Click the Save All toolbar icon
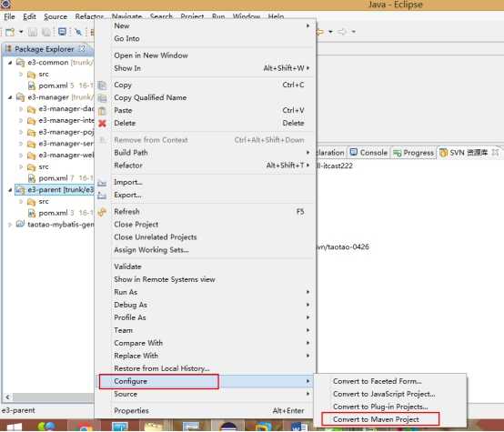 [x=47, y=32]
